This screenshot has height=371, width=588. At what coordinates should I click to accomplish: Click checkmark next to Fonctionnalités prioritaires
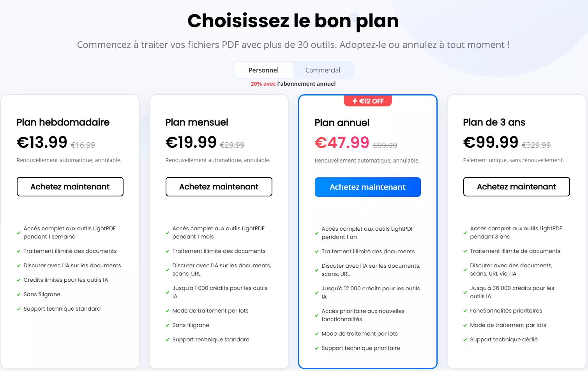click(x=465, y=311)
